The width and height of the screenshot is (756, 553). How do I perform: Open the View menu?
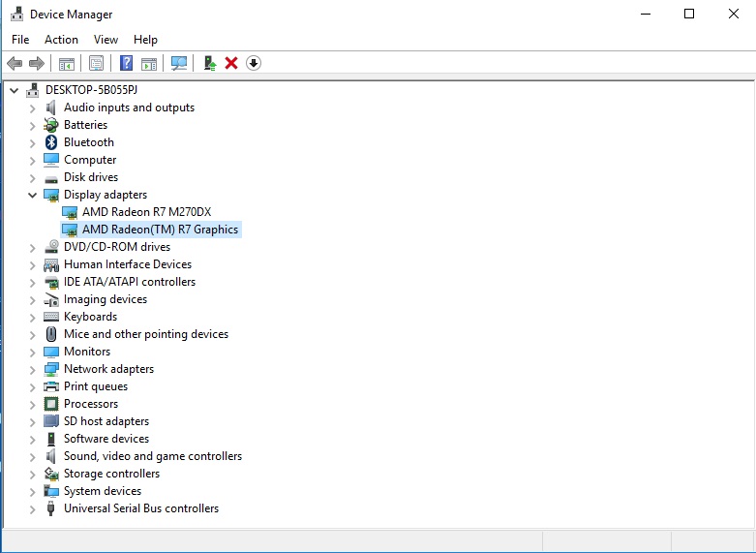coord(106,40)
